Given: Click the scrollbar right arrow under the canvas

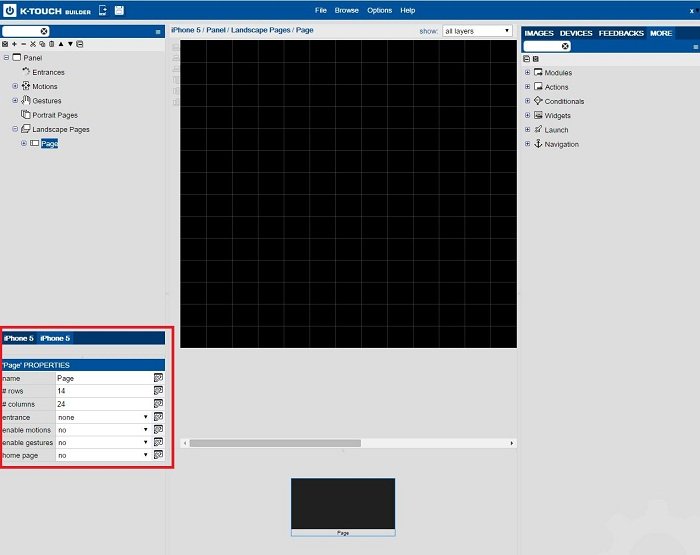Looking at the screenshot, I should pos(512,443).
